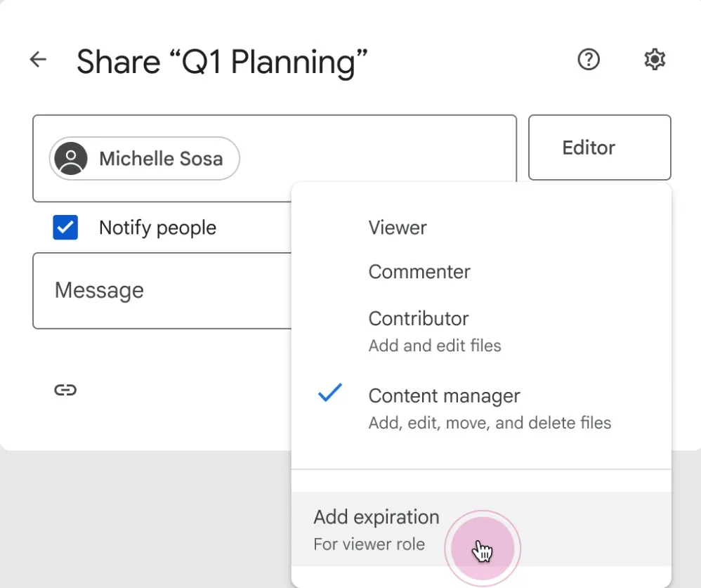Open sharing settings via gear icon
The height and width of the screenshot is (588, 701).
coord(654,59)
